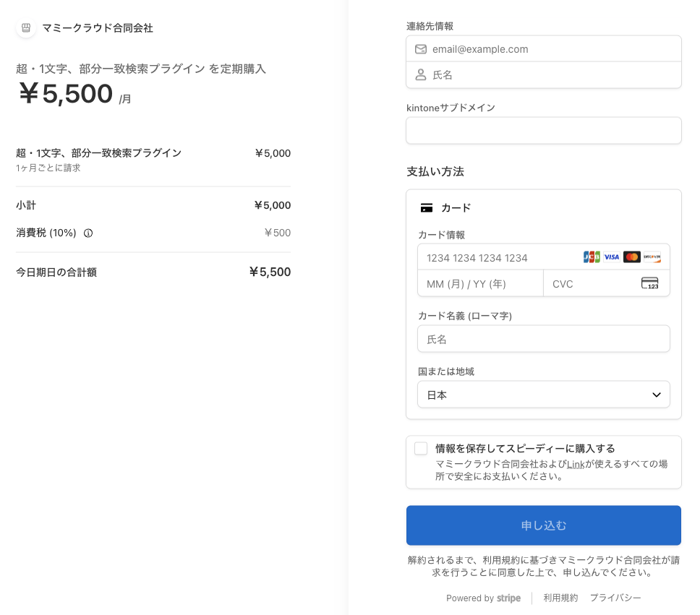
Task: Click the credit card icon beside カード
Action: 427,208
